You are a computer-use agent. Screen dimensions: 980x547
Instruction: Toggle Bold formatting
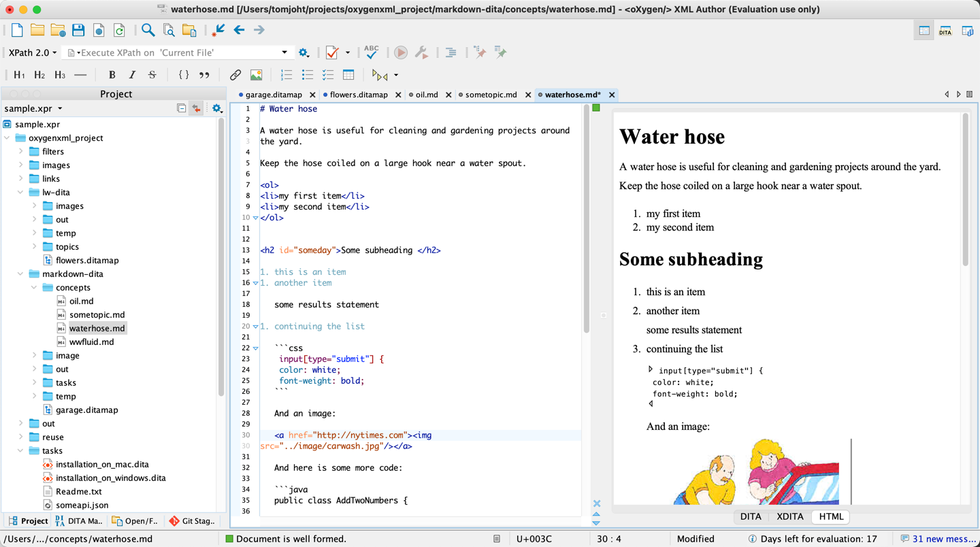point(112,75)
